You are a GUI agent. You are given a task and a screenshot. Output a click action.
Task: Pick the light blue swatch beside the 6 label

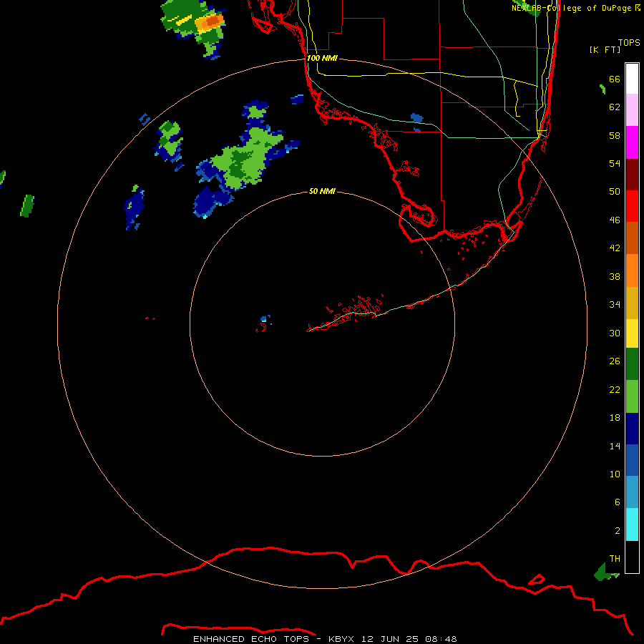[632, 492]
